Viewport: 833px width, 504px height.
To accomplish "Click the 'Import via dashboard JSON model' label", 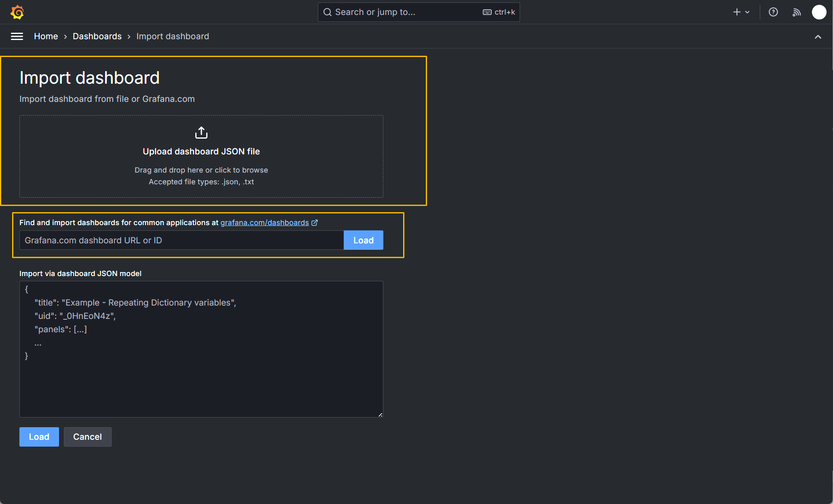I will click(80, 274).
